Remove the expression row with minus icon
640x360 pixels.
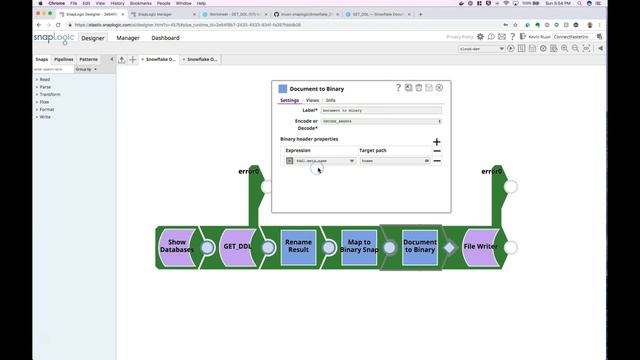pos(437,161)
